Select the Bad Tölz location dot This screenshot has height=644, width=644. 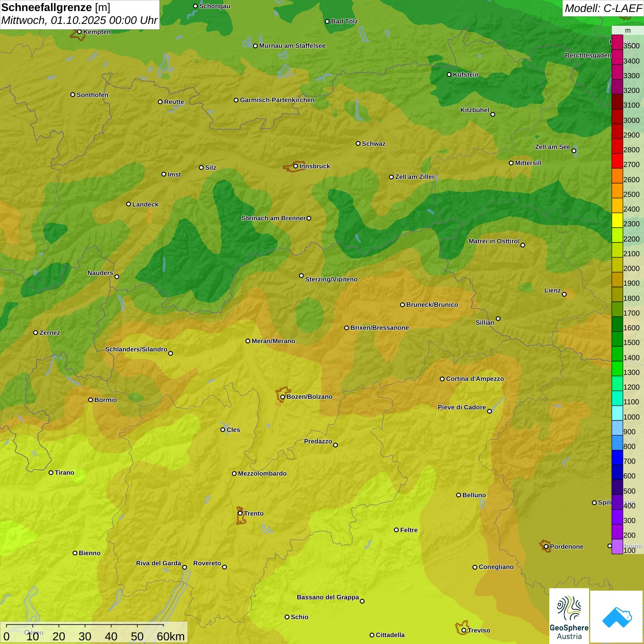coord(327,21)
